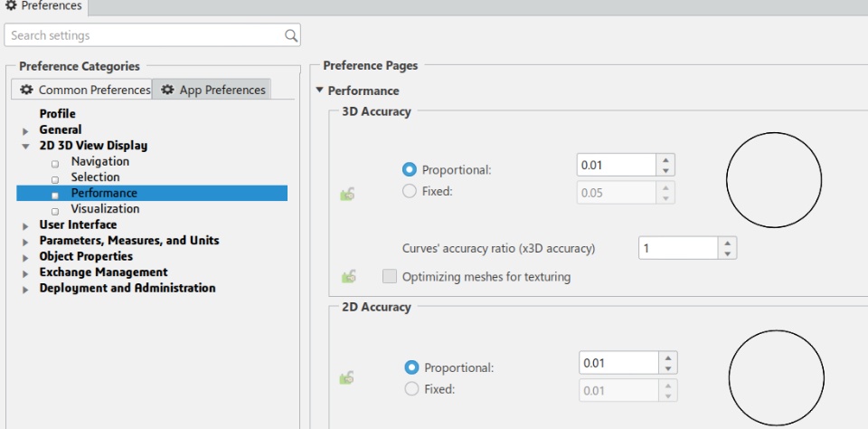Expand the General category
The width and height of the screenshot is (868, 429).
26,130
